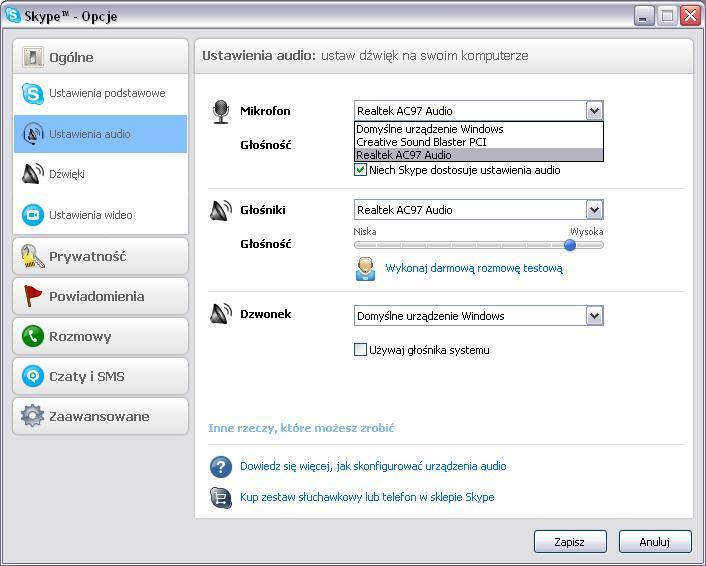Image resolution: width=706 pixels, height=566 pixels.
Task: Uncheck Niech Skype dostosuje ustawienia audio
Action: [360, 170]
